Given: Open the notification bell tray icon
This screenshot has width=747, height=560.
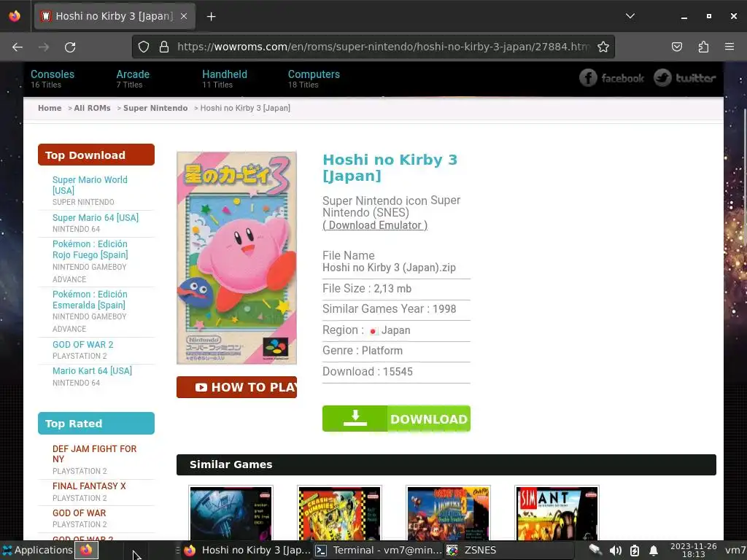Looking at the screenshot, I should tap(654, 551).
